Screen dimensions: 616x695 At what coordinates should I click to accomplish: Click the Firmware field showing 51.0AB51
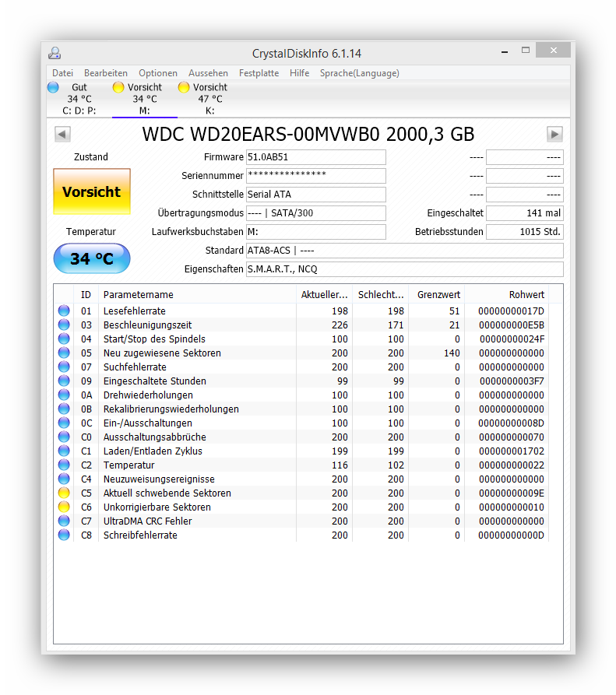tap(315, 157)
